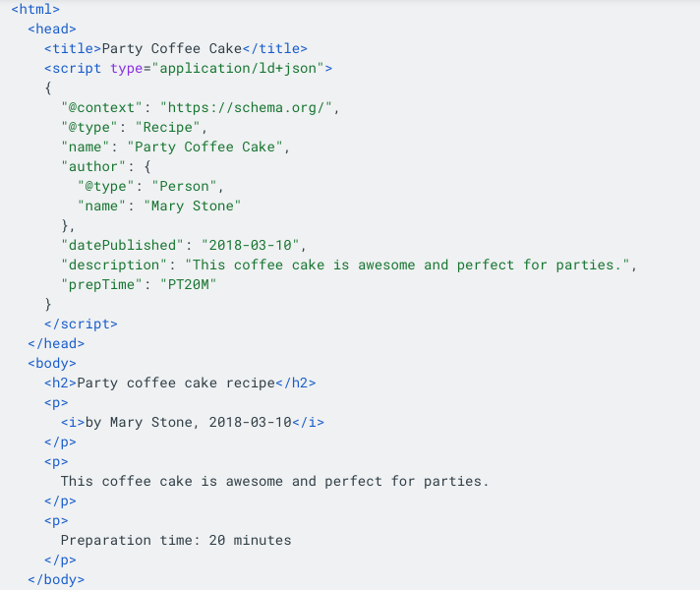The width and height of the screenshot is (700, 590).
Task: Click the https://schema.org/ context URL
Action: [x=246, y=107]
